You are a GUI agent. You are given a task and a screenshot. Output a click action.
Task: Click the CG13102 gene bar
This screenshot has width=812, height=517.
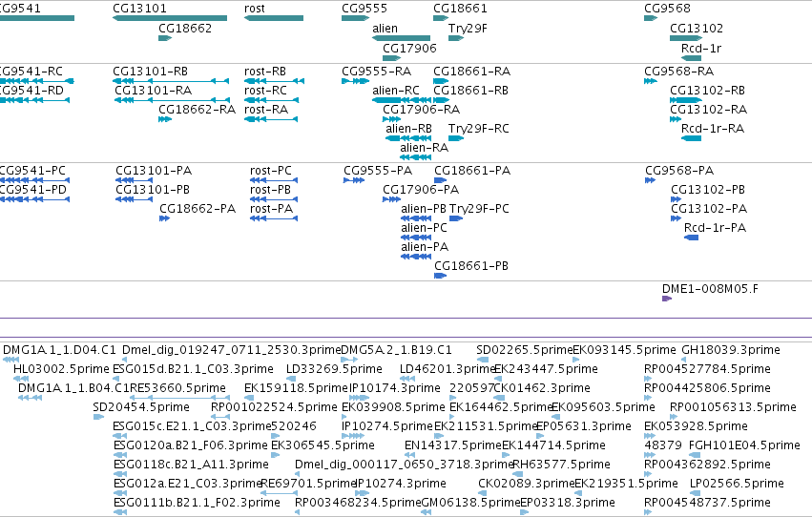click(x=686, y=38)
